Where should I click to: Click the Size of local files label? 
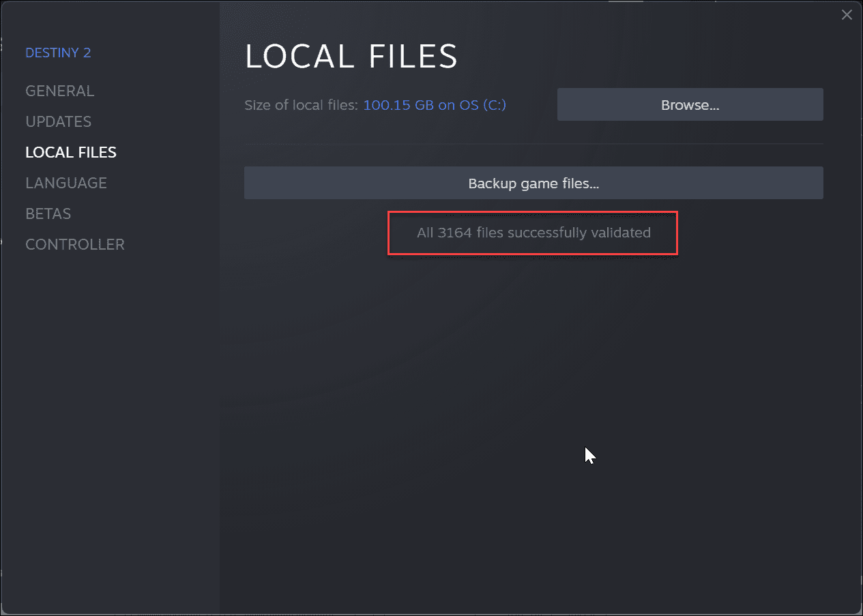pos(302,105)
